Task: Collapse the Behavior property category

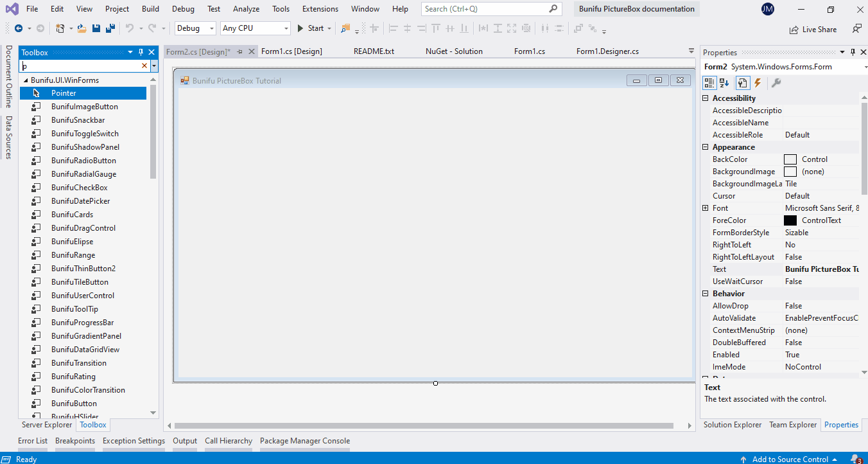Action: coord(706,294)
